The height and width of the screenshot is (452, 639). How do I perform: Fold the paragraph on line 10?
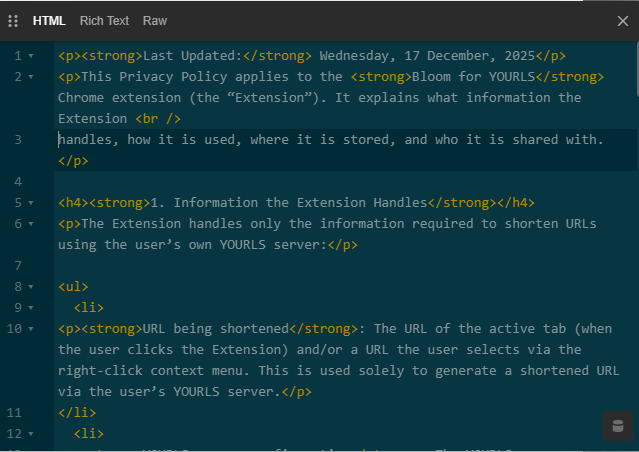tap(32, 329)
